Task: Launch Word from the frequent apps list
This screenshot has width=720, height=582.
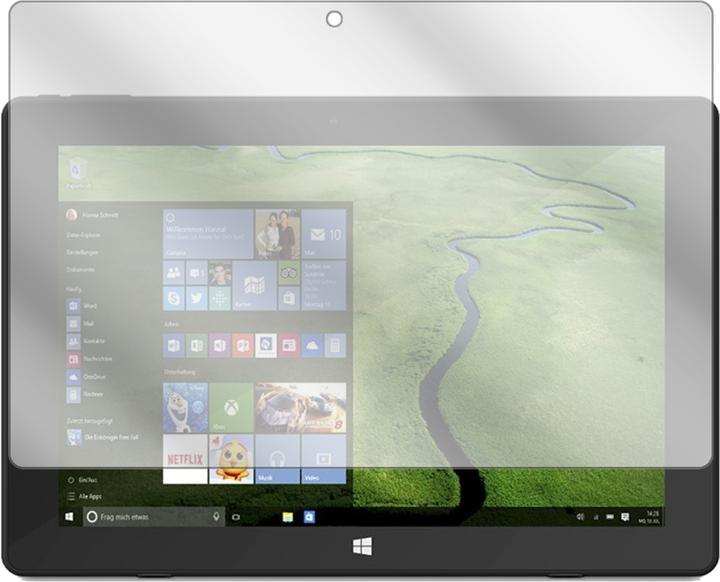Action: click(82, 306)
